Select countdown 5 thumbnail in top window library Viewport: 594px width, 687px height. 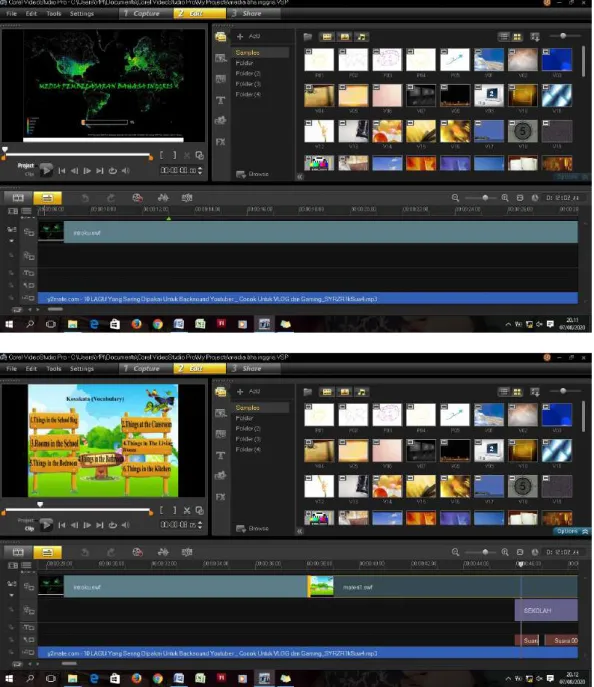523,131
